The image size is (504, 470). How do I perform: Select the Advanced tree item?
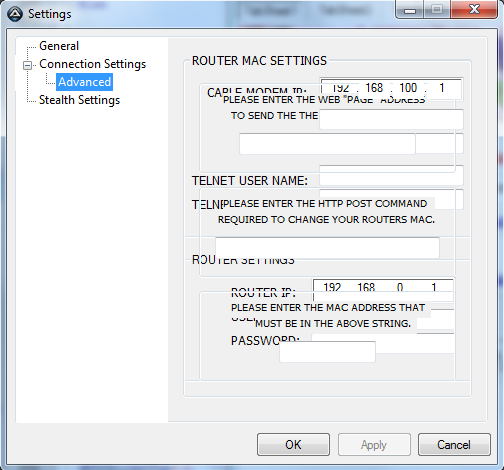pos(84,82)
